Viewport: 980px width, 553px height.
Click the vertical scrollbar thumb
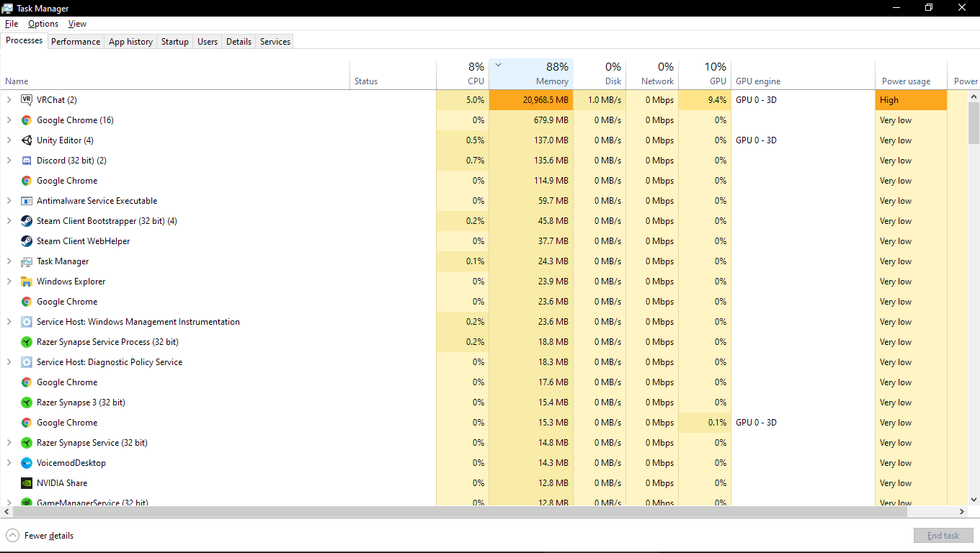click(x=974, y=123)
